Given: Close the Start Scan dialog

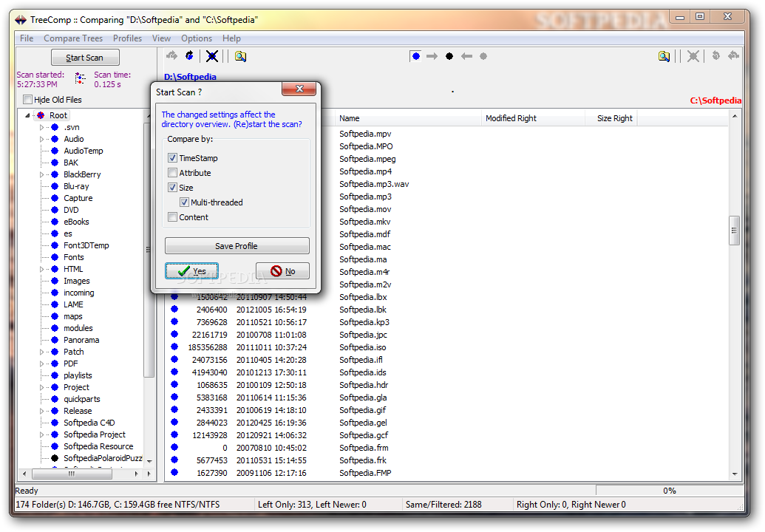Looking at the screenshot, I should tap(299, 89).
